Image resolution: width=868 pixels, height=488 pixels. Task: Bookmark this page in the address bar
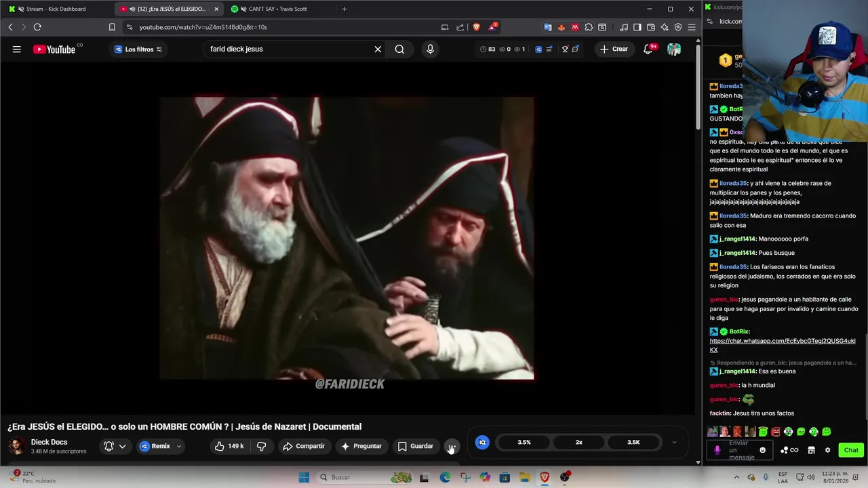pos(112,27)
